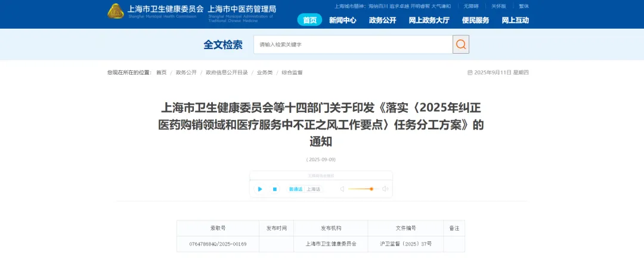Viewport: 644px width, 258px height.
Task: Open the 新闻中心 menu
Action: pyautogui.click(x=342, y=20)
